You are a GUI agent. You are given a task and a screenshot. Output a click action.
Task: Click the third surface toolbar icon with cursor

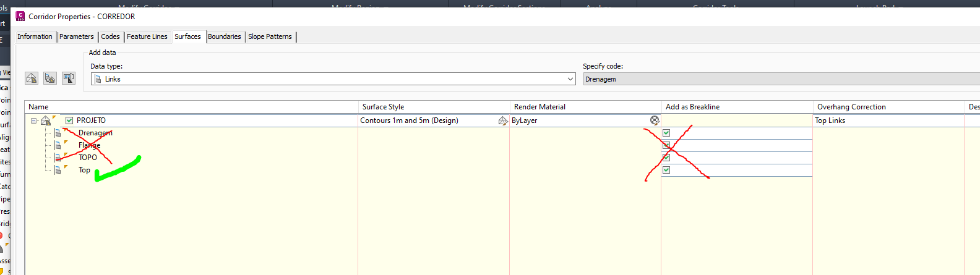click(x=69, y=78)
